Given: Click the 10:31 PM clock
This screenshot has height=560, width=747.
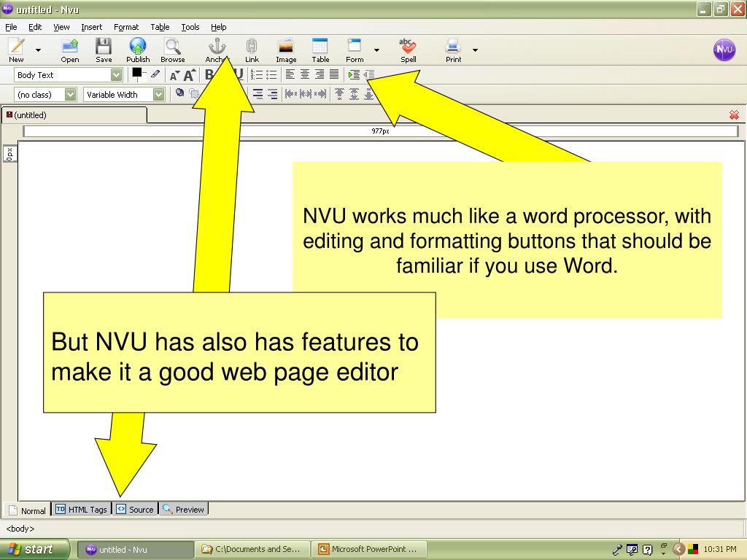Looking at the screenshot, I should coord(720,549).
